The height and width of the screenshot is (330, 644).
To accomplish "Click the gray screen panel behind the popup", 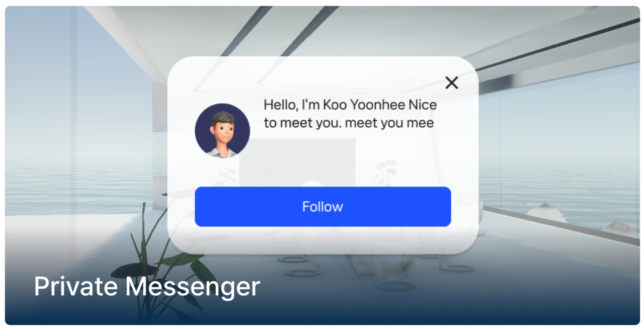I will click(x=297, y=162).
